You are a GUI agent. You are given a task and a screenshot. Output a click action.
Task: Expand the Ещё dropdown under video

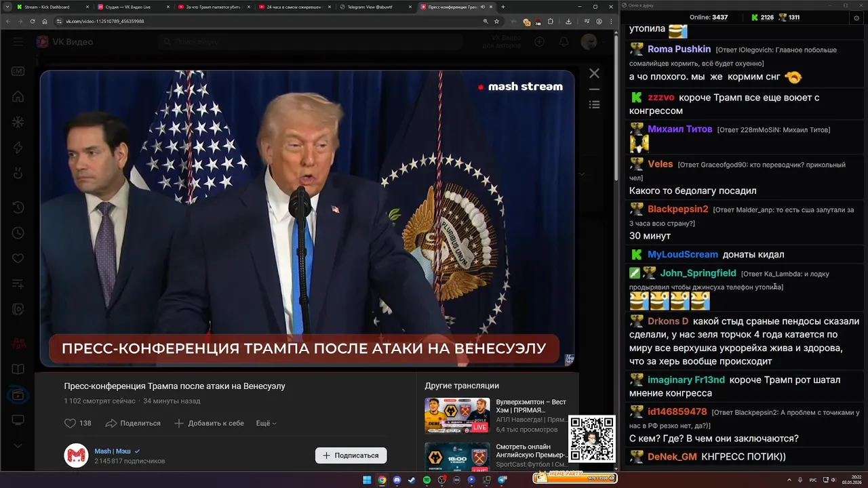266,423
